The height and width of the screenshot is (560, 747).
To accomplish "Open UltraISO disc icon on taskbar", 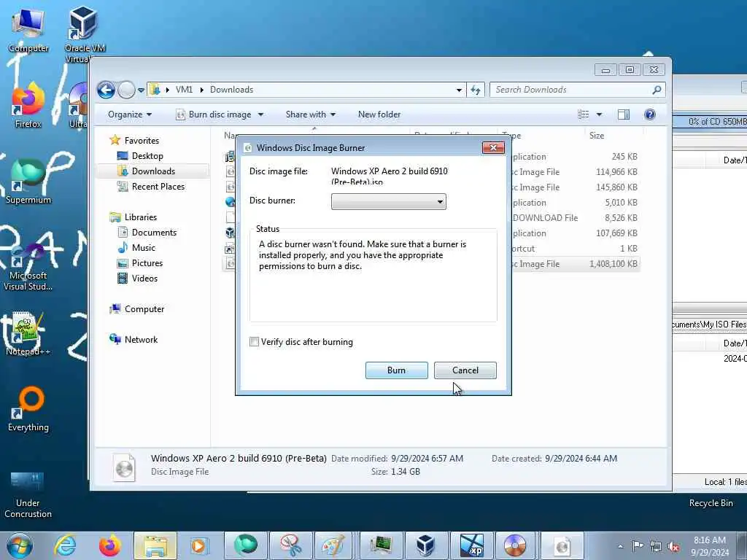I will 516,545.
